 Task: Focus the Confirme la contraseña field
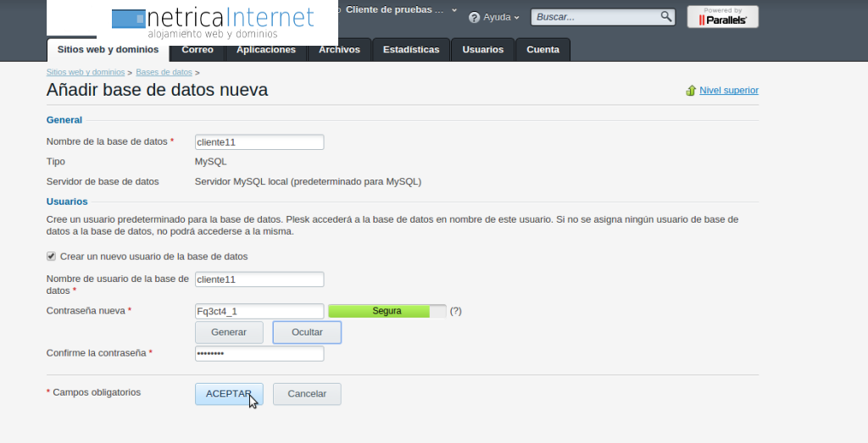259,353
